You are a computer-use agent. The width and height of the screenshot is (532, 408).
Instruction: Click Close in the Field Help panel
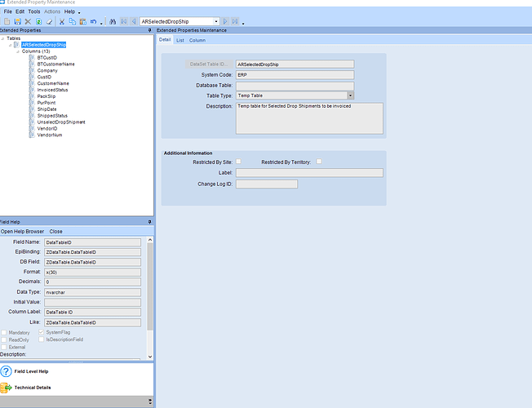tap(55, 231)
